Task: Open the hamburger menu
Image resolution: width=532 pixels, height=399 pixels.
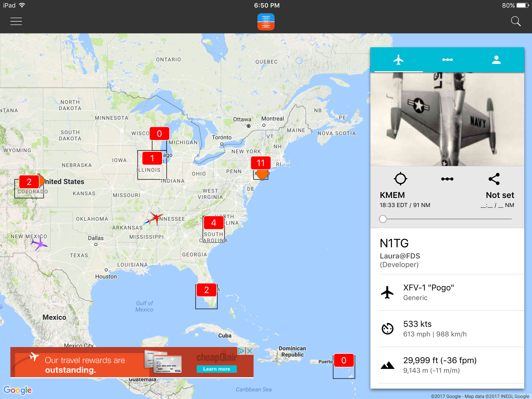Action: pos(16,21)
